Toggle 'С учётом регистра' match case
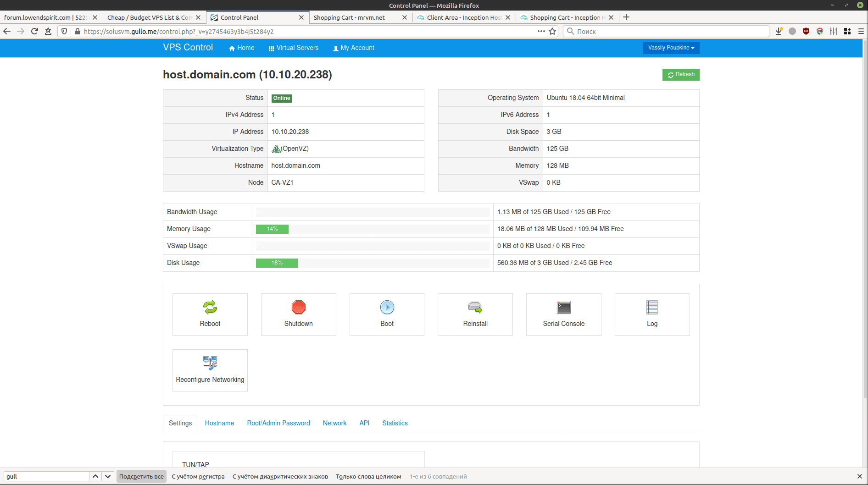 click(198, 476)
